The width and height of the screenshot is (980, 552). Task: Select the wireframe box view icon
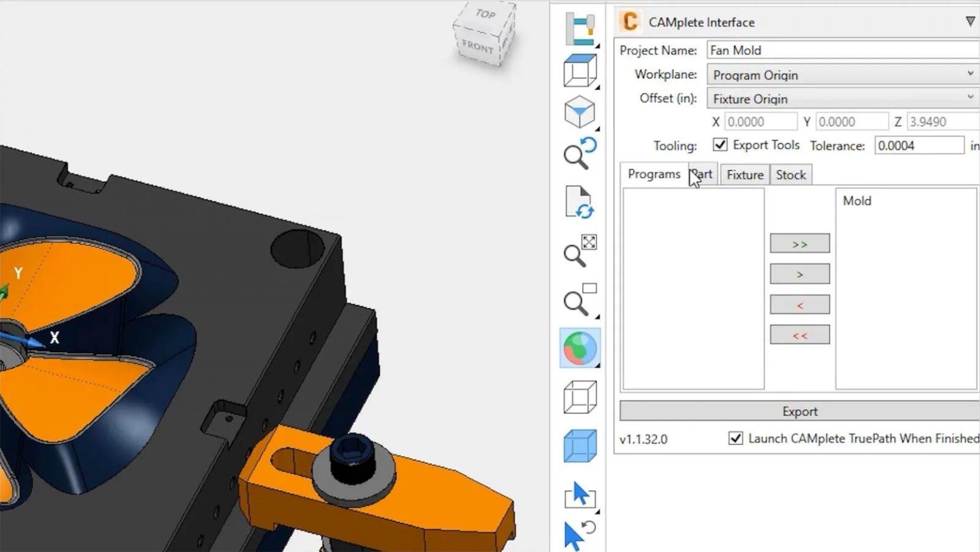pos(579,71)
